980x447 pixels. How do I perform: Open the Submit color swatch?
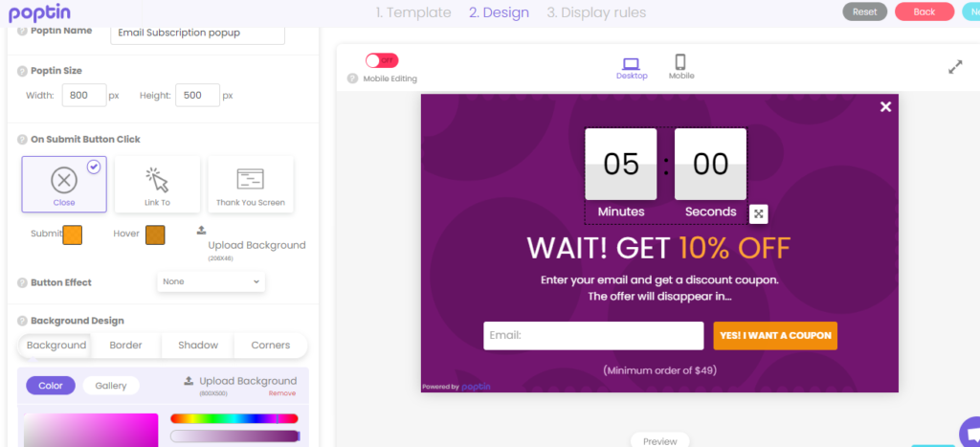tap(73, 235)
